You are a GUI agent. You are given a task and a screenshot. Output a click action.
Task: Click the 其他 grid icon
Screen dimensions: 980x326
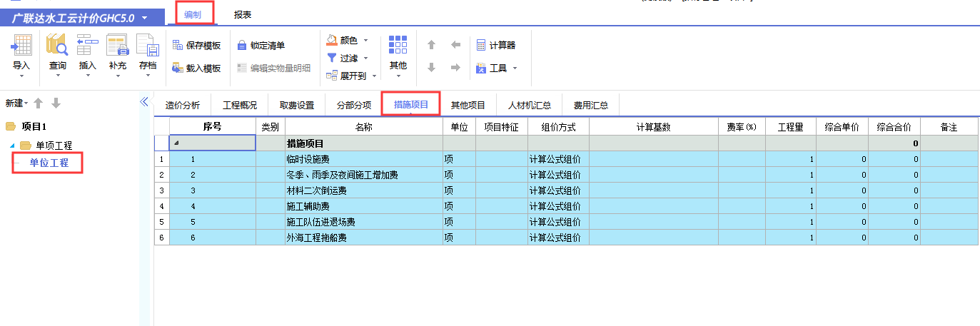[x=398, y=46]
